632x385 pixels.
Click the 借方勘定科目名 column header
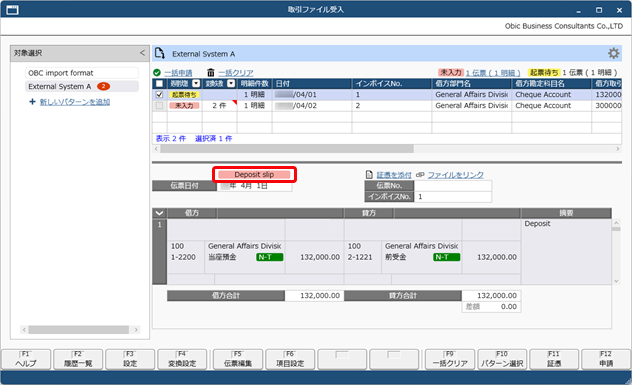[x=551, y=83]
